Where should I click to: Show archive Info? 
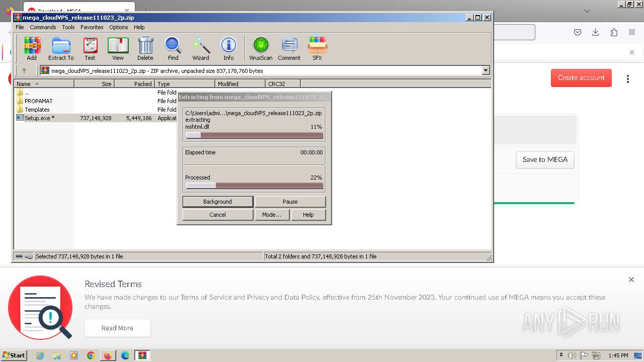[x=228, y=49]
